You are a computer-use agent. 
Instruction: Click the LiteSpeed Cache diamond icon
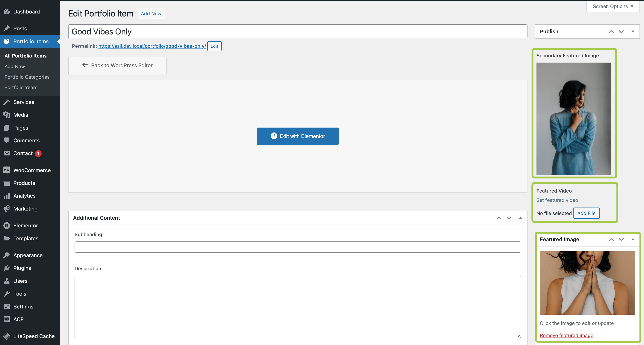click(x=7, y=336)
